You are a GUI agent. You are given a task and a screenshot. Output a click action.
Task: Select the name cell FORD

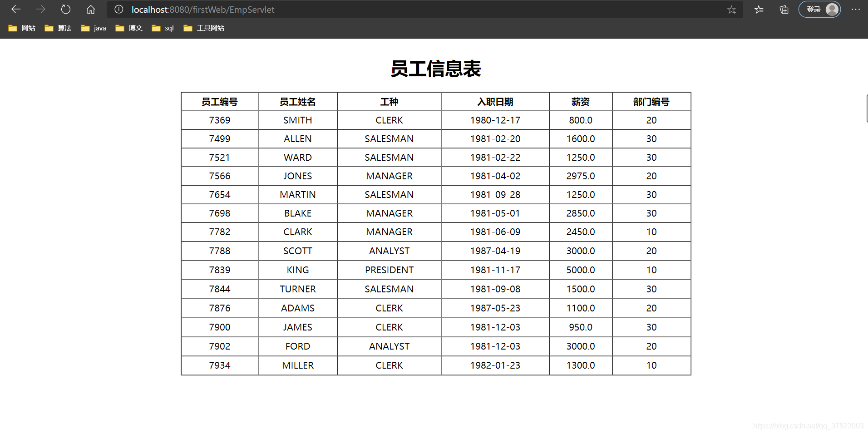tap(298, 346)
